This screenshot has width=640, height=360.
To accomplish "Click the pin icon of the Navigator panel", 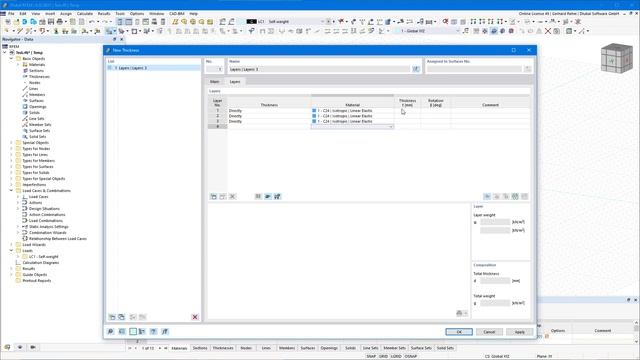I will click(x=115, y=39).
